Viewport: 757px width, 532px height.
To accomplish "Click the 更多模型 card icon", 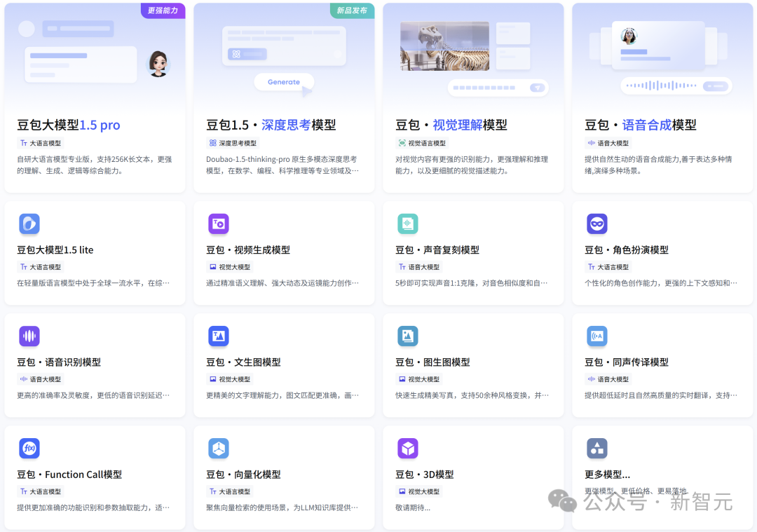I will pos(597,448).
